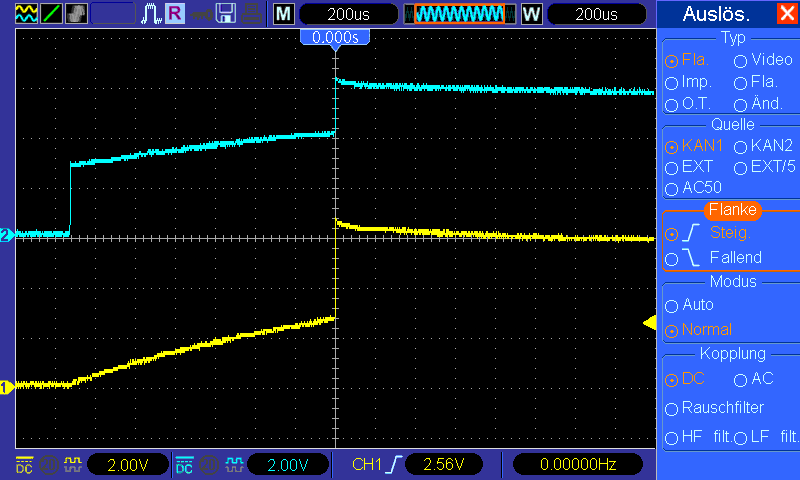Viewport: 800px width, 480px height.
Task: Click channel 1 yellow ground marker
Action: pyautogui.click(x=6, y=387)
